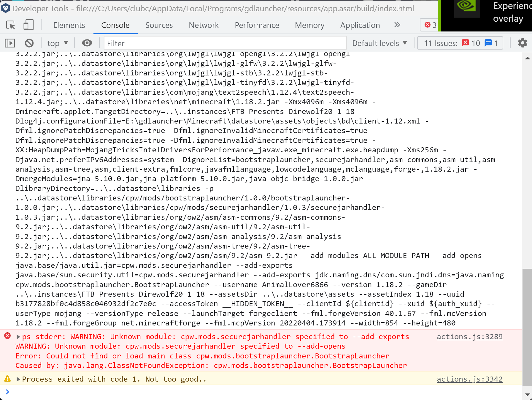Open the actions.js:3289 source link

[470, 336]
